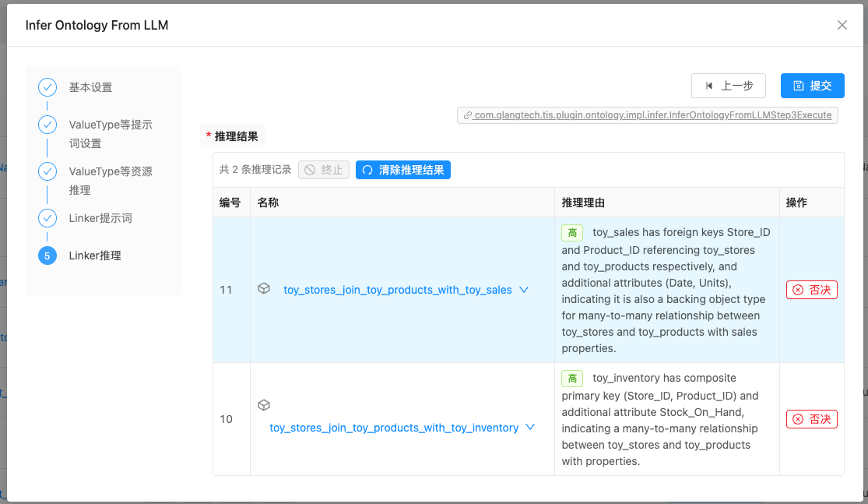Click the 推理结果 section label
The image size is (868, 504).
pyautogui.click(x=237, y=136)
